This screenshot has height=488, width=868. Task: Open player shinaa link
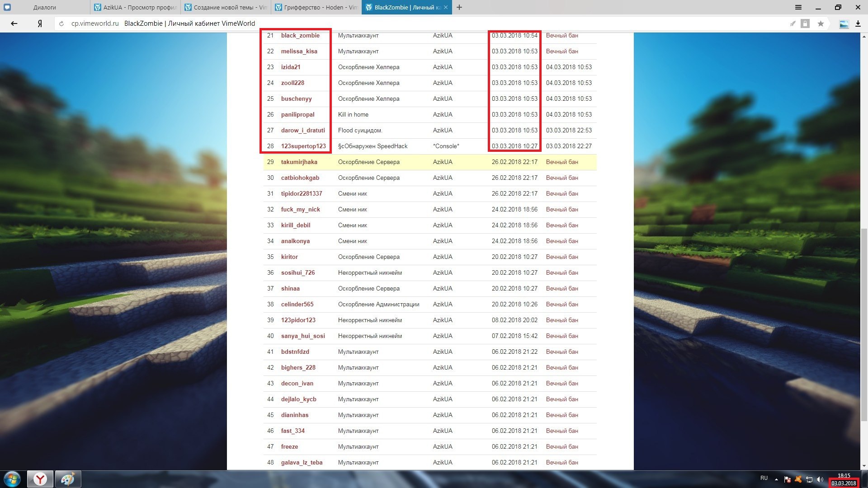pyautogui.click(x=290, y=288)
